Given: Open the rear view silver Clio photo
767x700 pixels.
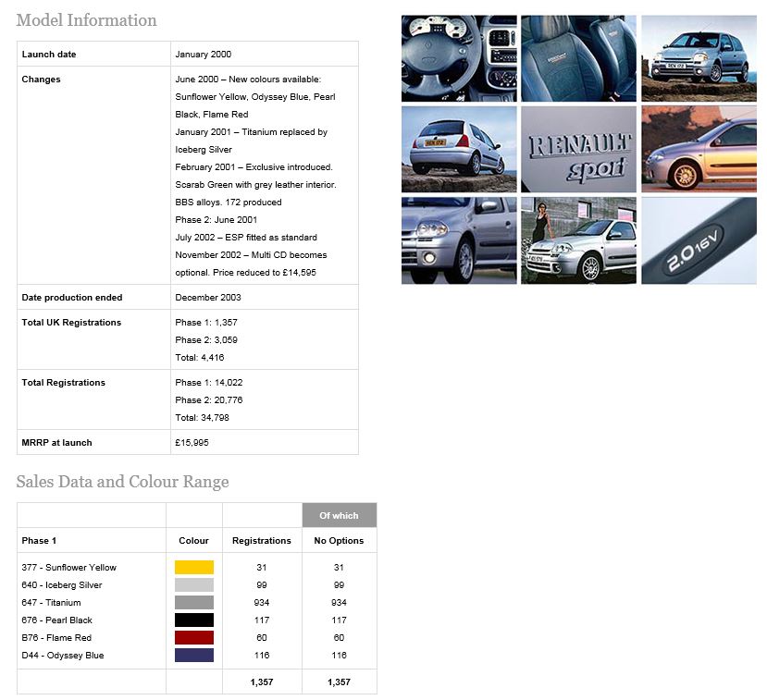Looking at the screenshot, I should coord(459,149).
